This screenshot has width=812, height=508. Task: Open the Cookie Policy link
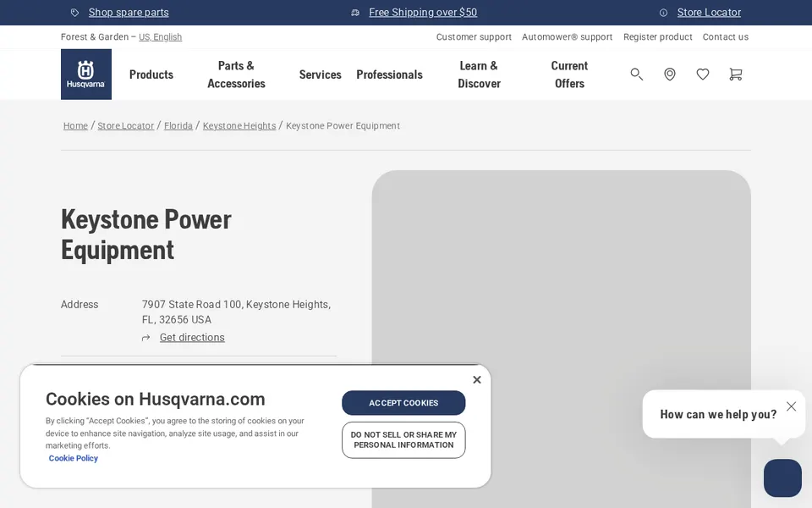(73, 458)
